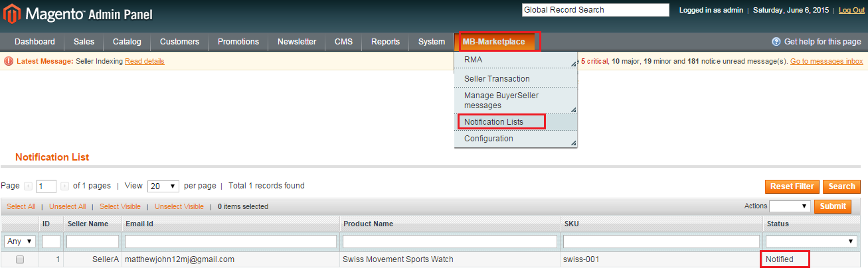This screenshot has width=868, height=276.
Task: Click the Select All link
Action: pyautogui.click(x=21, y=206)
